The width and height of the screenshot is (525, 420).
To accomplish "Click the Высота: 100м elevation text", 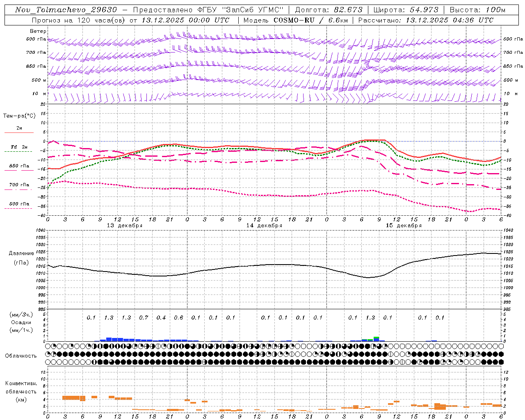I will pos(477,10).
